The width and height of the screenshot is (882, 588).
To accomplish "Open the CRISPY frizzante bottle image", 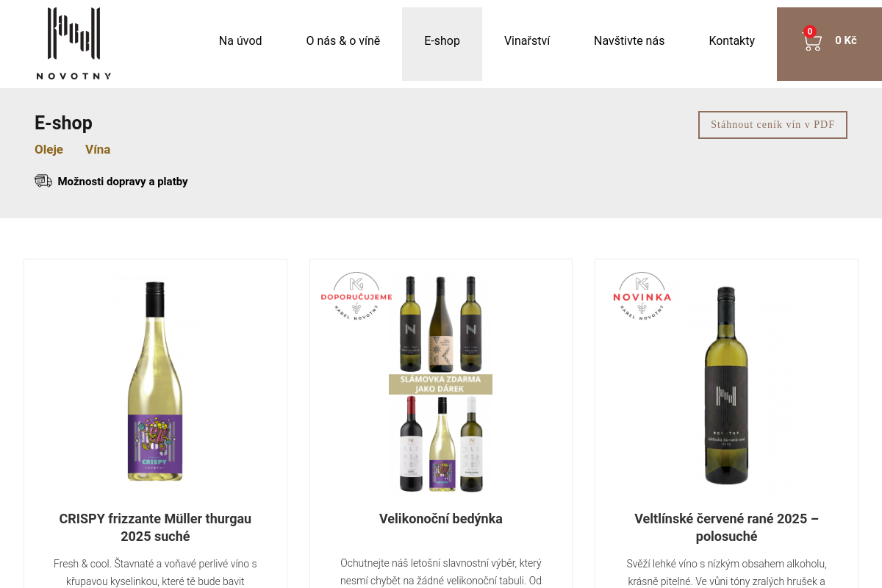I will pyautogui.click(x=155, y=381).
